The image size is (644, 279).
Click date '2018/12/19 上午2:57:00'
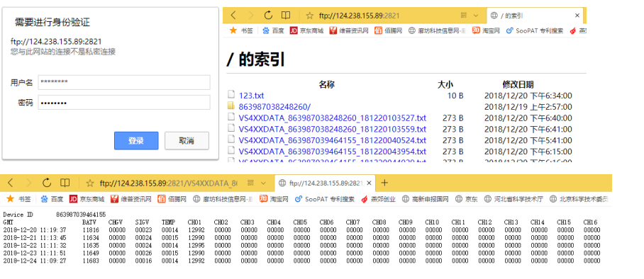[528, 107]
